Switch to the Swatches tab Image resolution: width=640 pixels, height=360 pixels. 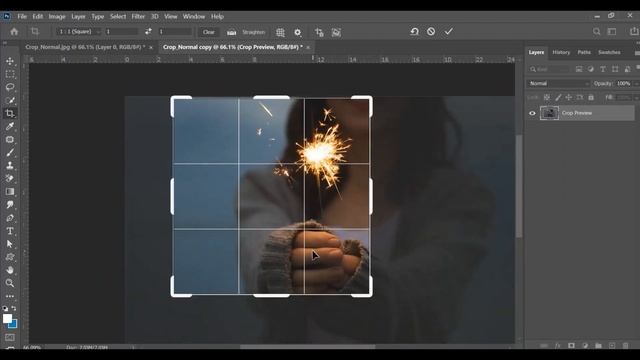pos(609,52)
